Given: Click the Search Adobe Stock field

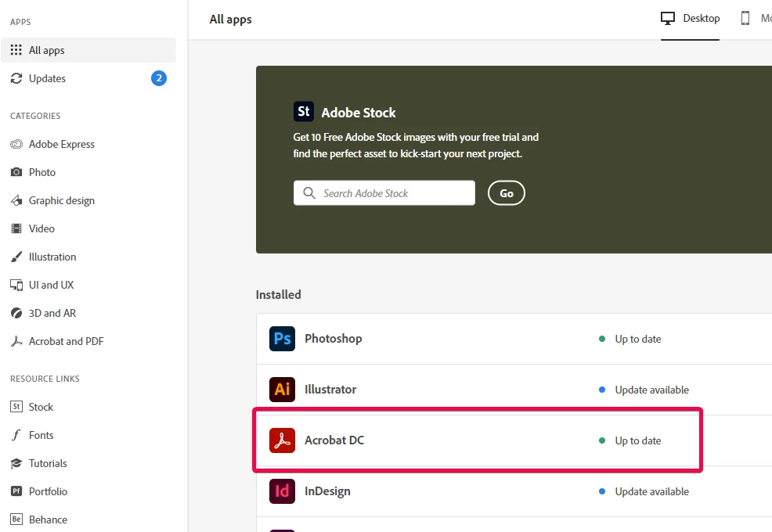Looking at the screenshot, I should (x=384, y=193).
